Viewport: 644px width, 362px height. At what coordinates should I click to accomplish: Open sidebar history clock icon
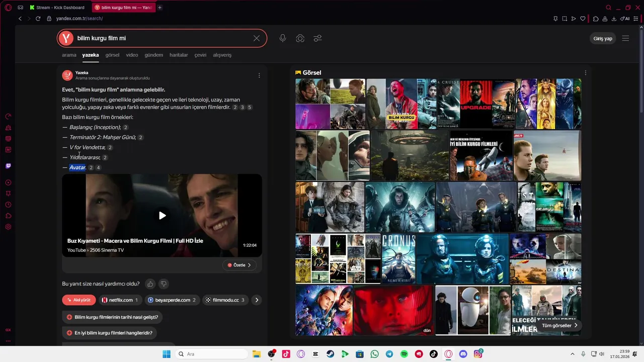pyautogui.click(x=8, y=205)
